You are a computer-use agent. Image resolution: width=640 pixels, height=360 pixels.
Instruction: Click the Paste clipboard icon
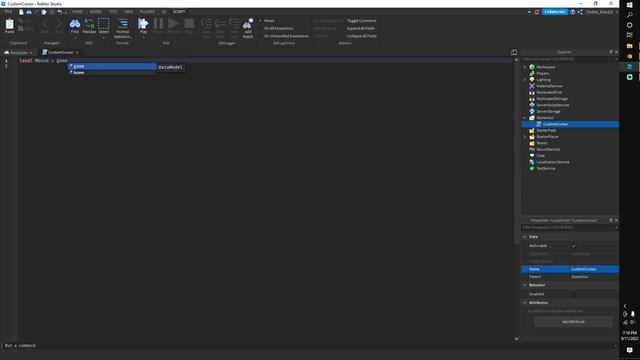pos(9,24)
